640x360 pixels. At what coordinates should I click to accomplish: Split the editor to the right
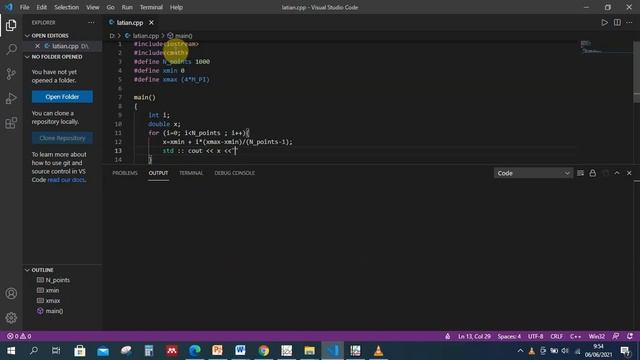617,22
